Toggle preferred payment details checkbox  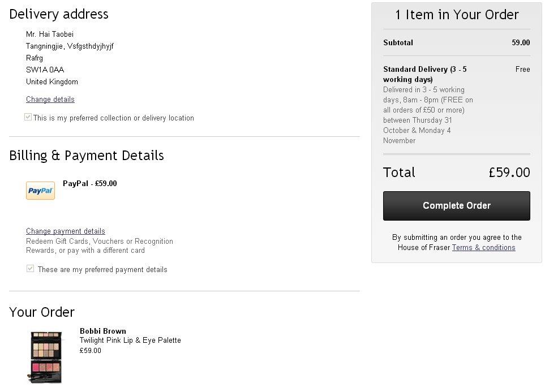click(x=30, y=269)
